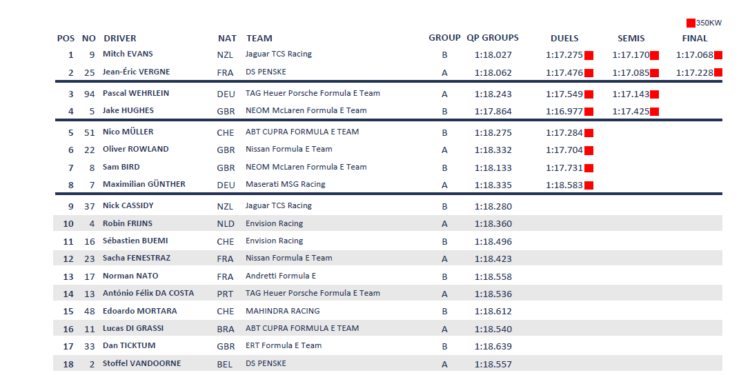750x375 pixels.
Task: Click red square beside Wehrlein's semis time 1:17.143
Action: (x=654, y=95)
